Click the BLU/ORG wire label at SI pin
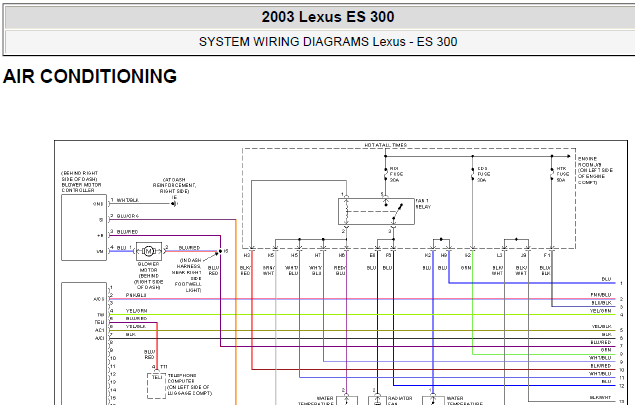 click(x=128, y=216)
